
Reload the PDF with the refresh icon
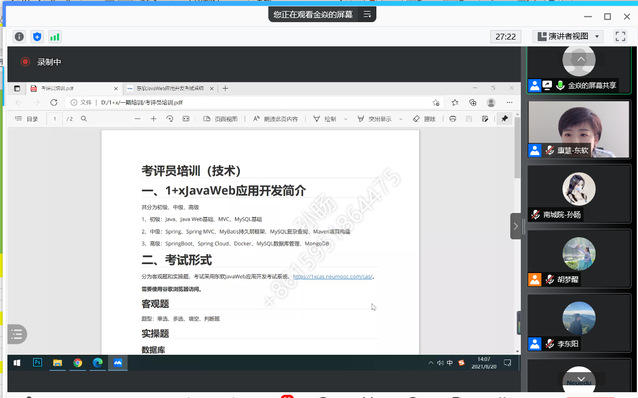pyautogui.click(x=54, y=103)
